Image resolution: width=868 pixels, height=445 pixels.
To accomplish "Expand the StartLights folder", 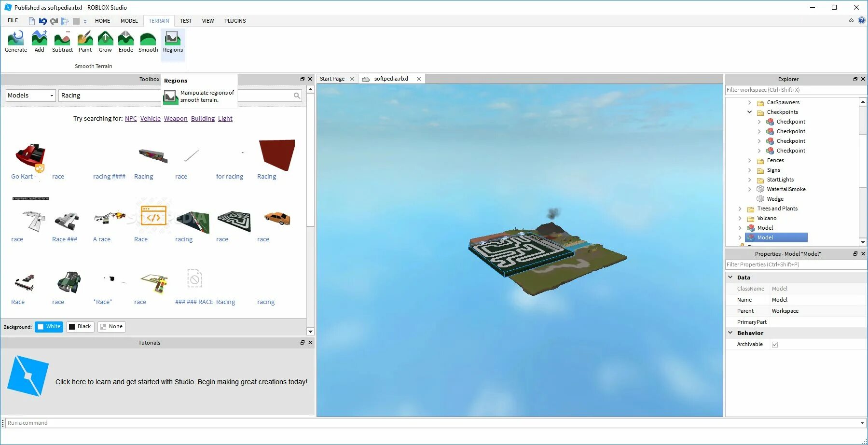I will [749, 180].
